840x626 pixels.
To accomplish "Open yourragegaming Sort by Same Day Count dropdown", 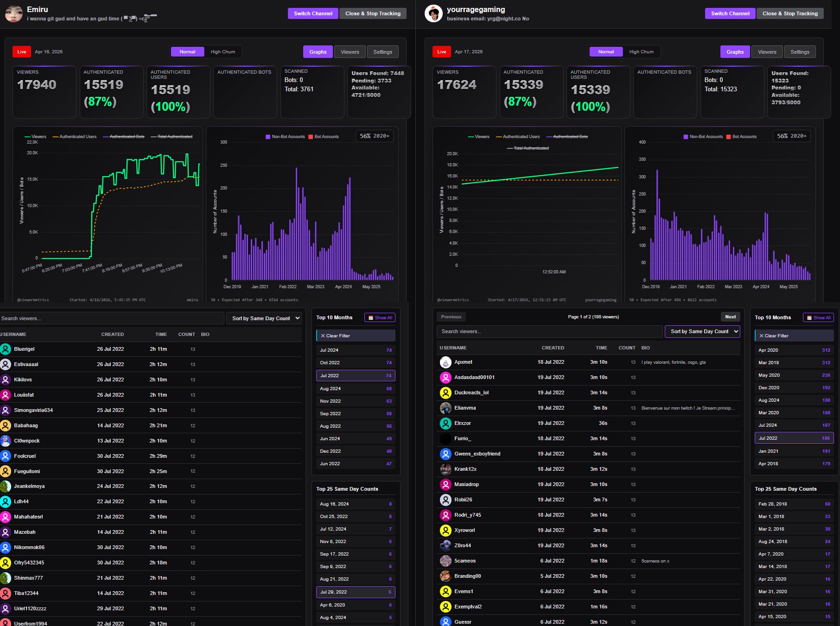I will [x=702, y=331].
